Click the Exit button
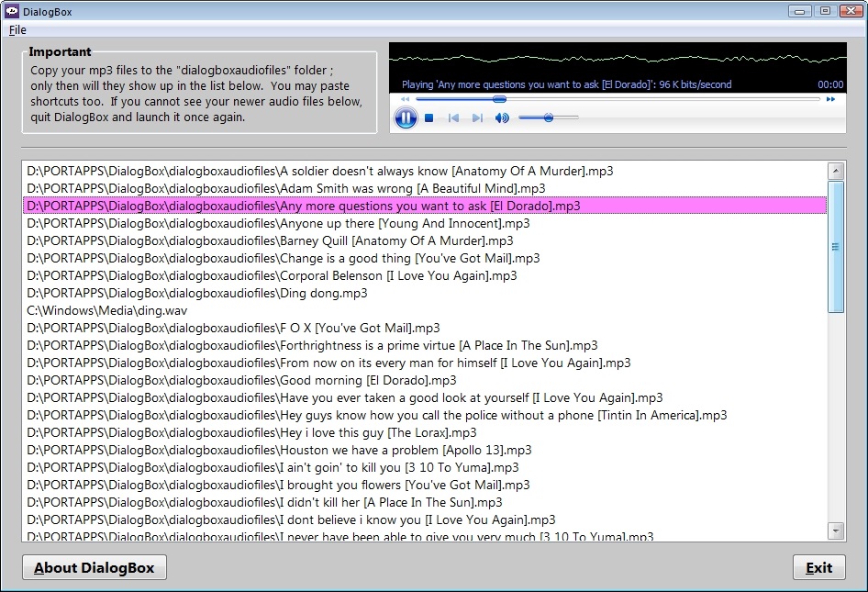This screenshot has height=592, width=868. pyautogui.click(x=818, y=567)
